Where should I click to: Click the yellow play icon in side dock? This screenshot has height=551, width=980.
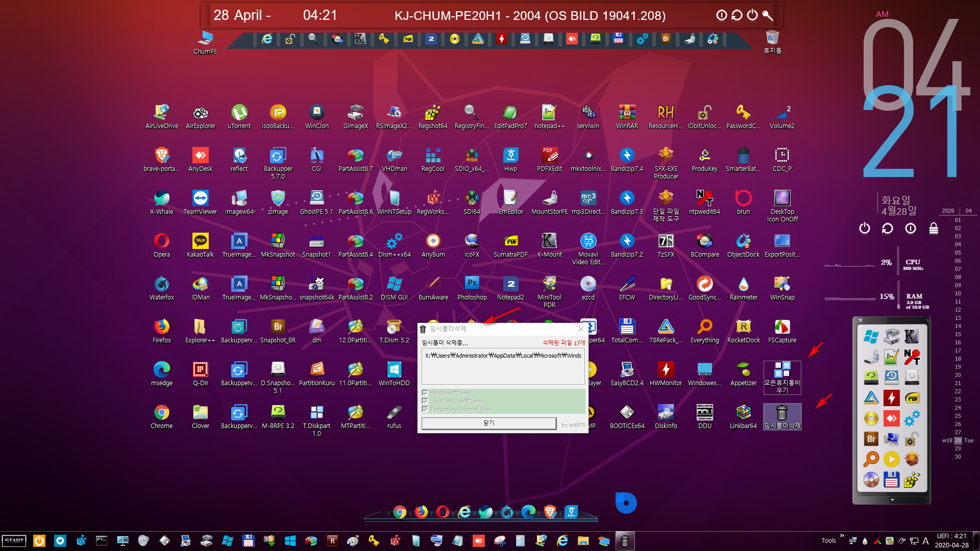[x=891, y=459]
